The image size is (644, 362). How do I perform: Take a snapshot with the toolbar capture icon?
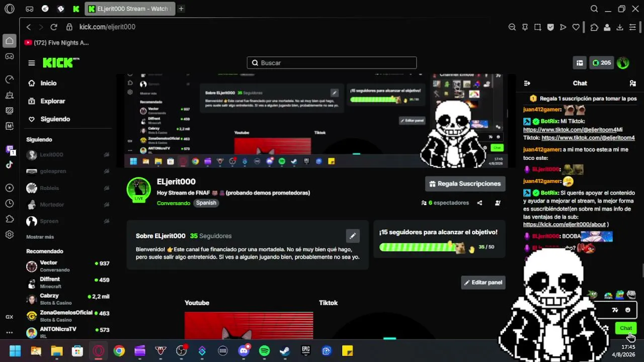coord(538,27)
